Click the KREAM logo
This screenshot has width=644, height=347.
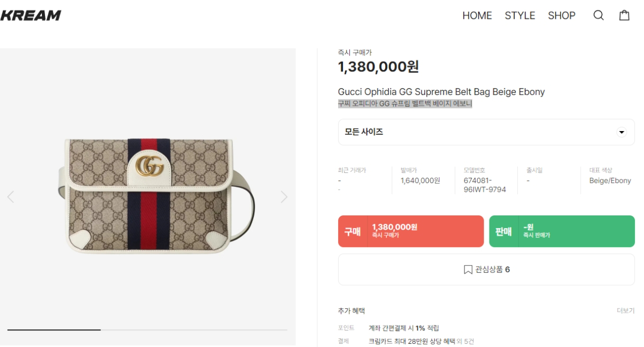click(31, 16)
